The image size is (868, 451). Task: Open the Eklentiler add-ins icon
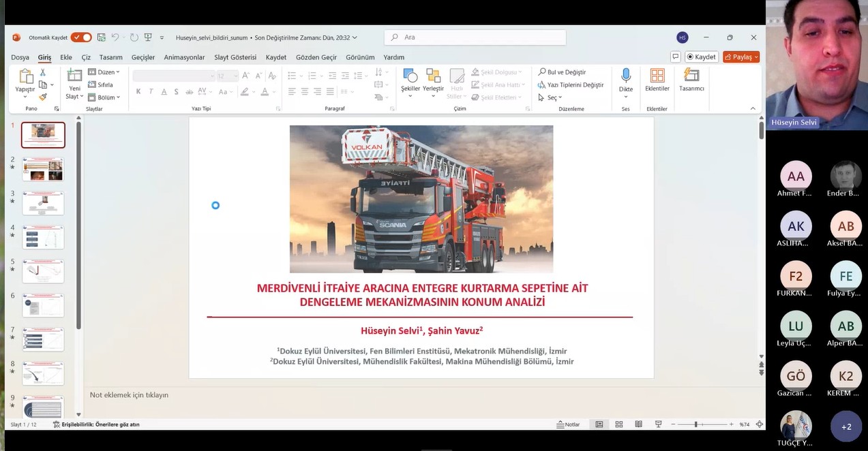click(x=657, y=76)
